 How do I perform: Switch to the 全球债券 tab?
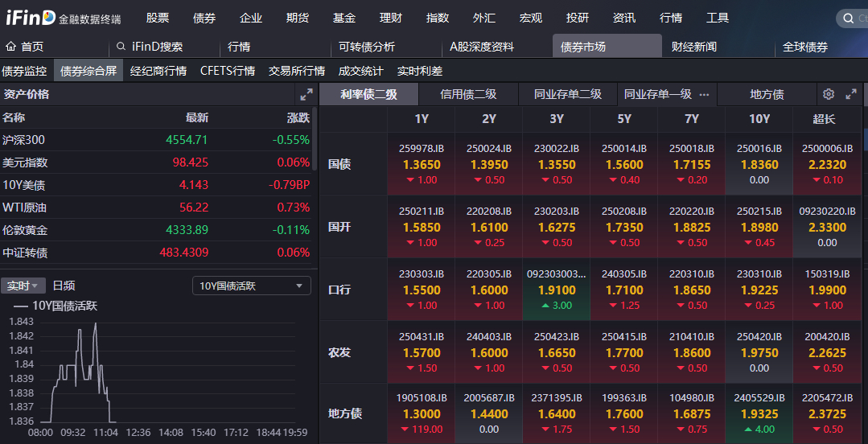[821, 47]
